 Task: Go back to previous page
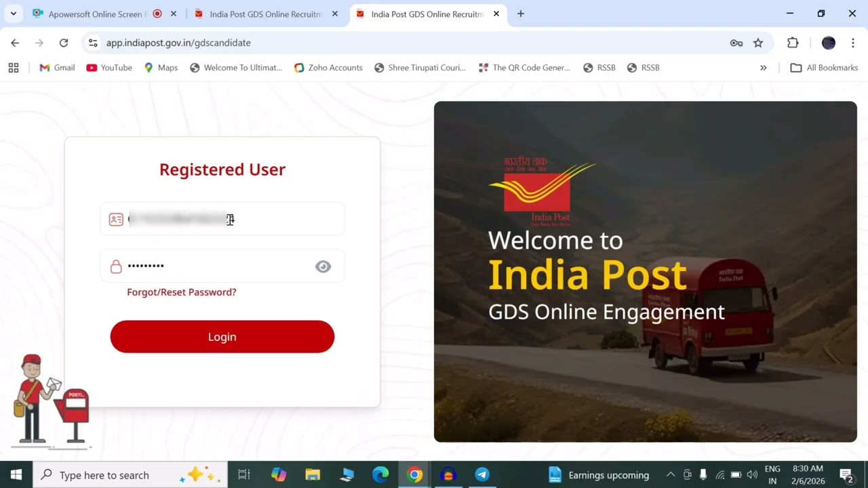click(x=15, y=43)
